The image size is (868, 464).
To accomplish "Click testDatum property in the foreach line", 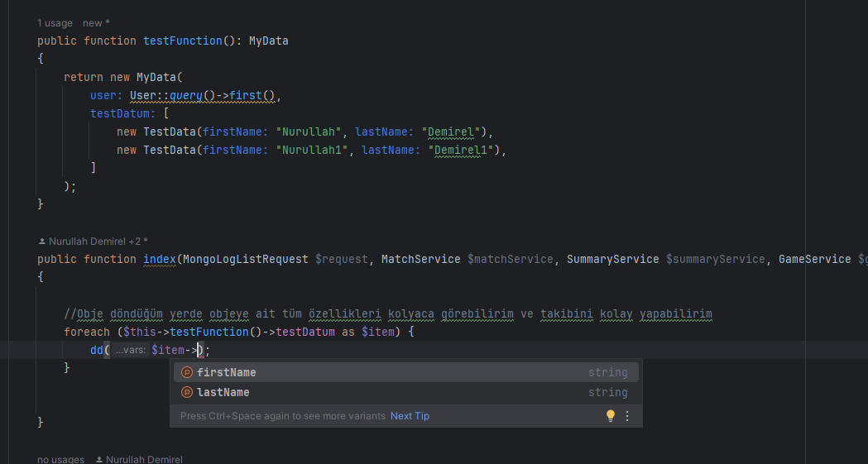I will pos(305,332).
